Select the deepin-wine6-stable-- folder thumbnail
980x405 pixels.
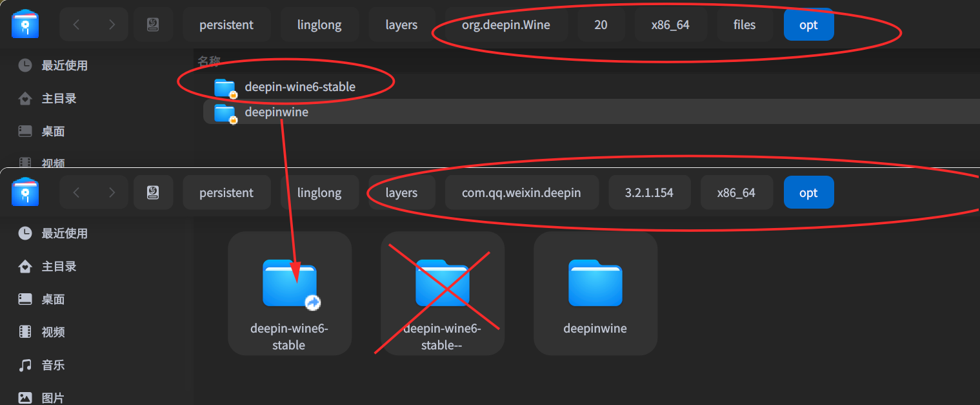[443, 293]
